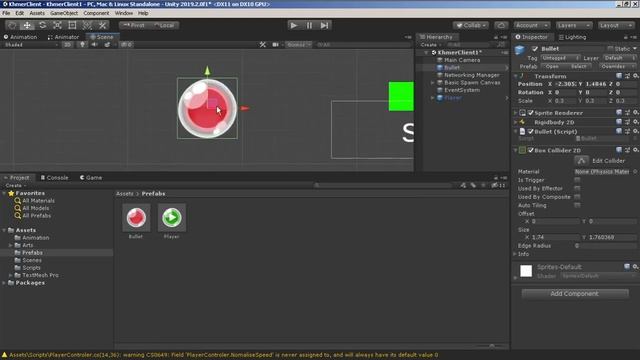Click the Edit Collider icon button

[x=581, y=160]
